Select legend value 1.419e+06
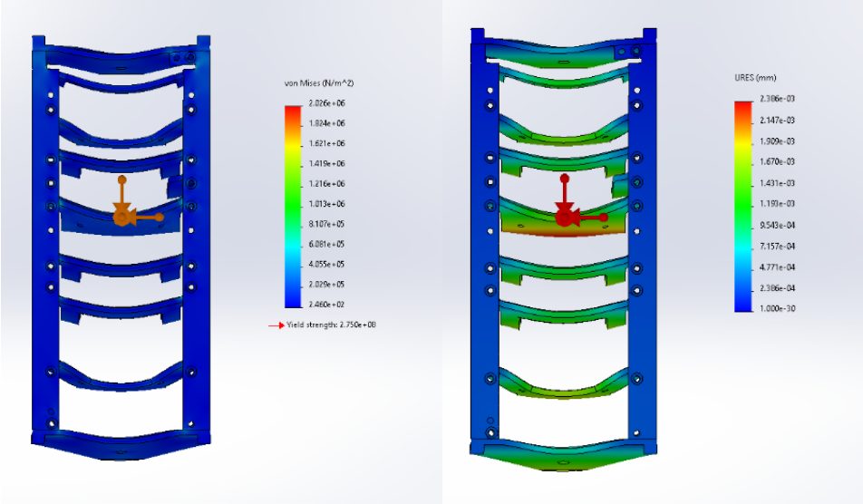Image resolution: width=863 pixels, height=504 pixels. click(327, 163)
